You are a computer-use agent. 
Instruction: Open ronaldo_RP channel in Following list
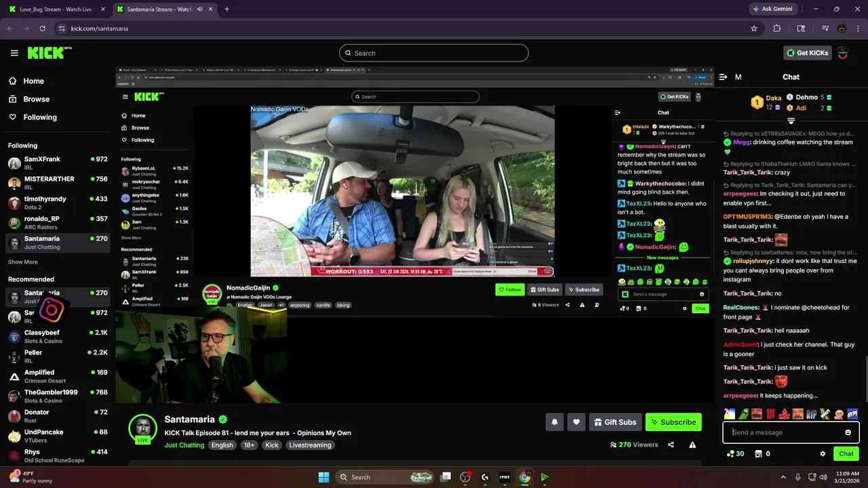[58, 223]
